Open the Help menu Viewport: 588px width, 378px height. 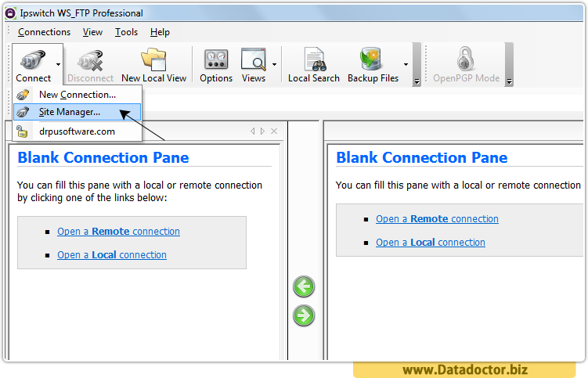[x=161, y=32]
